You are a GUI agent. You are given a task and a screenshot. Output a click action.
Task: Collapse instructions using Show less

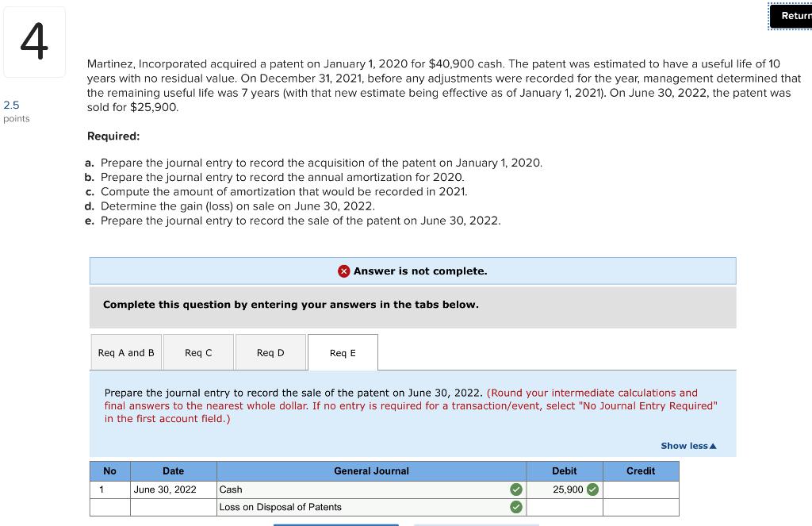tap(688, 446)
